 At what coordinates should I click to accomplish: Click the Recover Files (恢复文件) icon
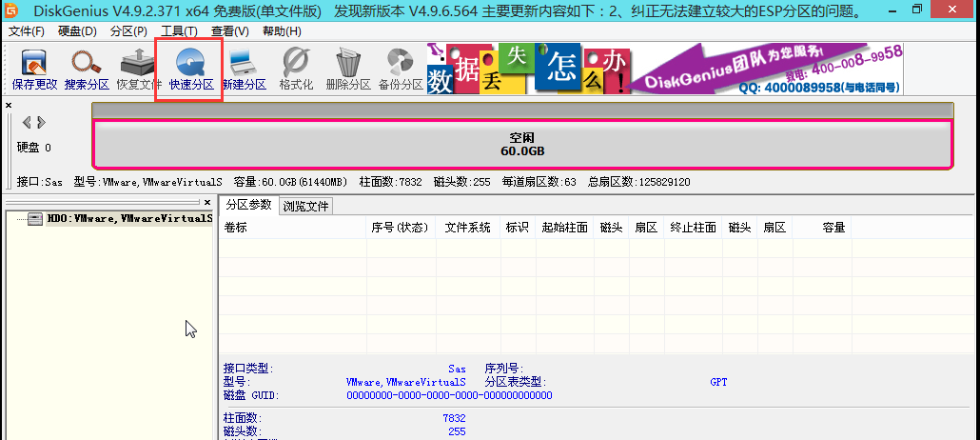coord(139,70)
